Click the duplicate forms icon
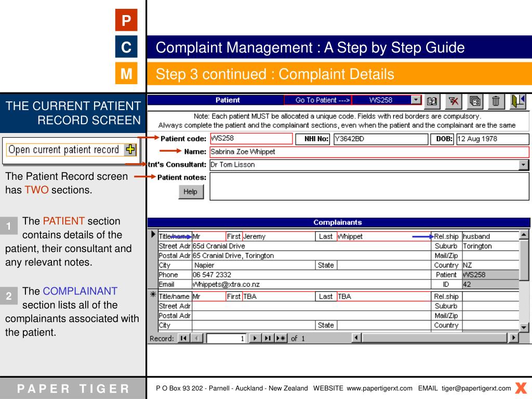Image resolution: width=532 pixels, height=399 pixels. coord(475,101)
